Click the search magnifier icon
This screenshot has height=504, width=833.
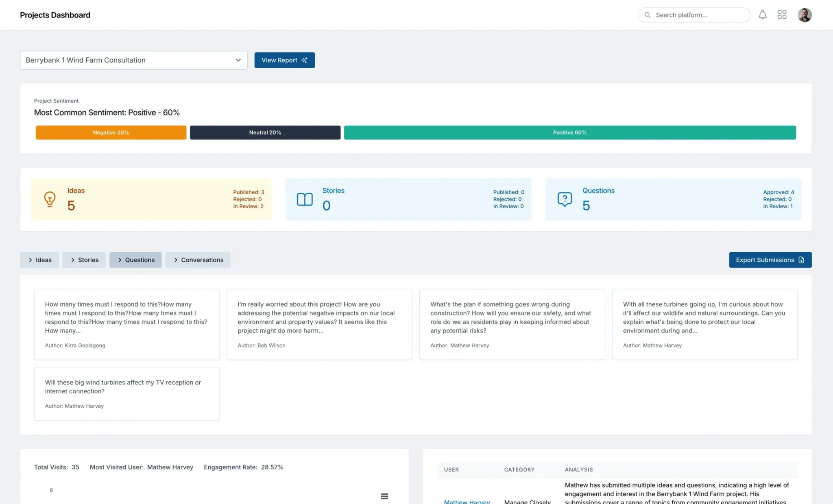pyautogui.click(x=648, y=15)
